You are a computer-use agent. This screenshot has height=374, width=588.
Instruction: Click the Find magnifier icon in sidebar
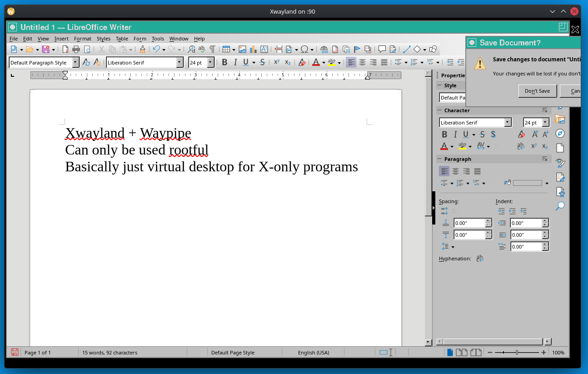[x=560, y=206]
